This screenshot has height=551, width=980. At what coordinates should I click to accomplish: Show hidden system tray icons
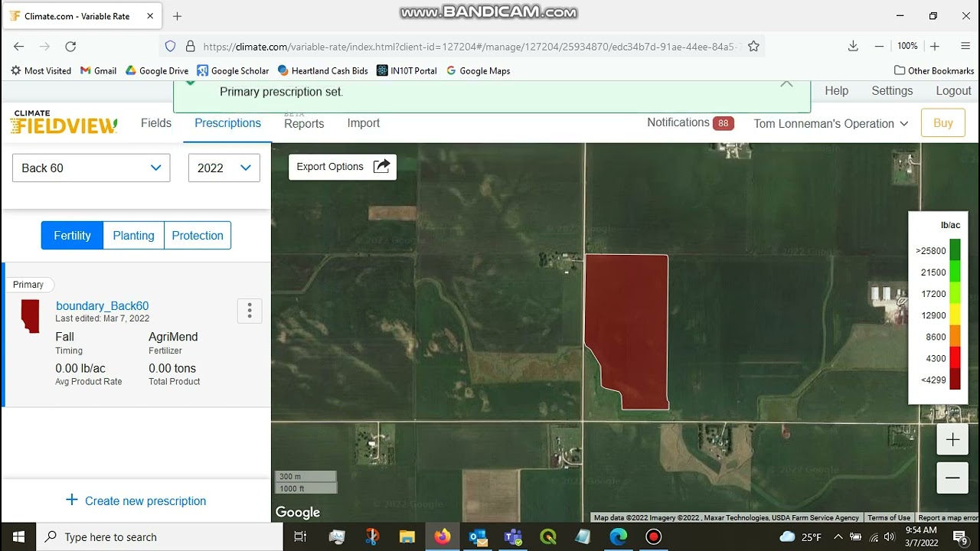(838, 536)
